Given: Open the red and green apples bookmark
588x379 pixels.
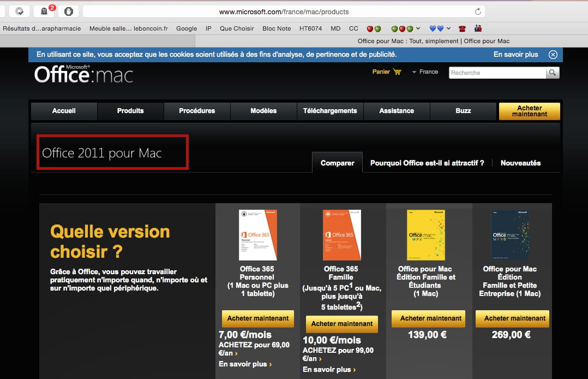Looking at the screenshot, I should click(x=374, y=28).
